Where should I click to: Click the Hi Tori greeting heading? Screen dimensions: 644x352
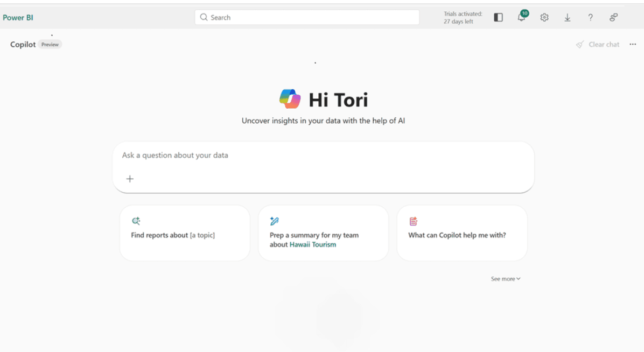[x=338, y=100]
